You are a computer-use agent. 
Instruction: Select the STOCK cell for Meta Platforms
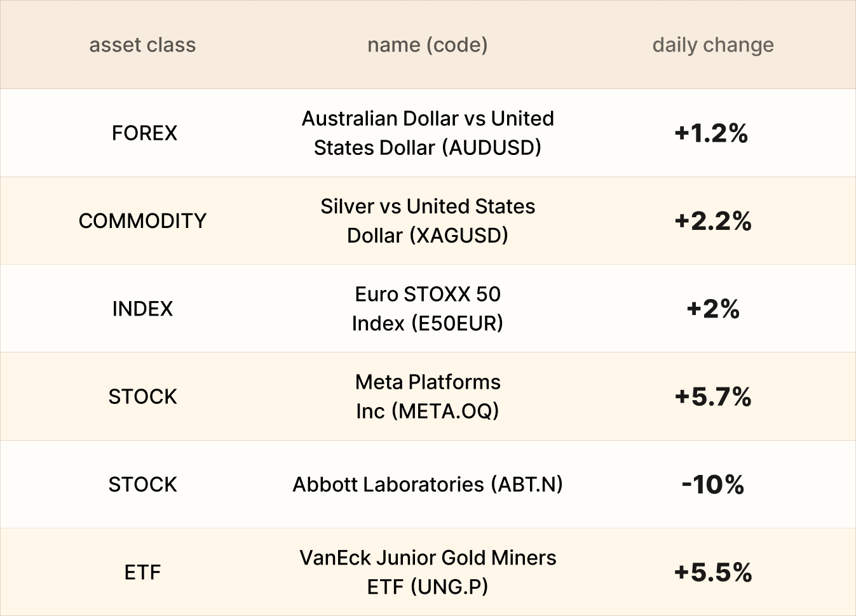pyautogui.click(x=142, y=396)
